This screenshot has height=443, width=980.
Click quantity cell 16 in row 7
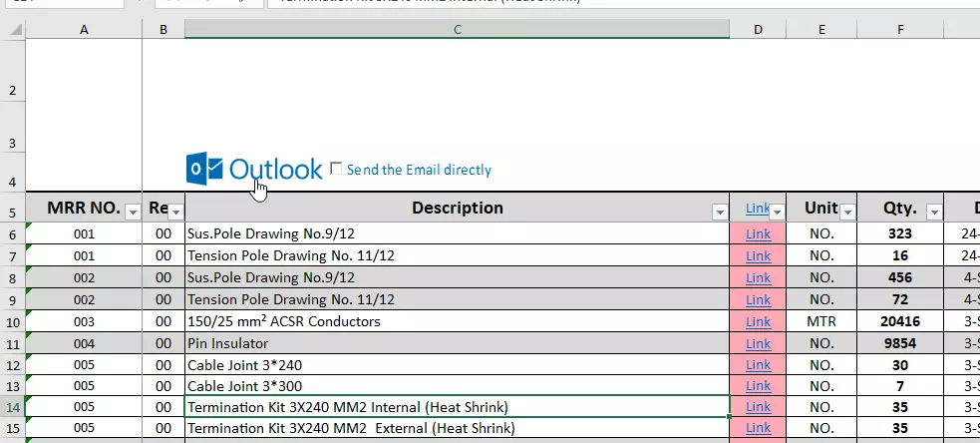[900, 255]
